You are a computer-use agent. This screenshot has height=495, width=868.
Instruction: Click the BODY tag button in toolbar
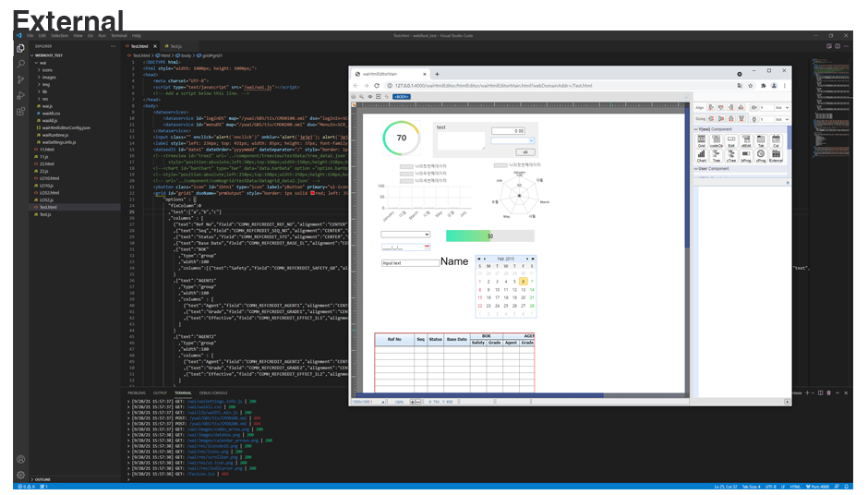point(402,96)
